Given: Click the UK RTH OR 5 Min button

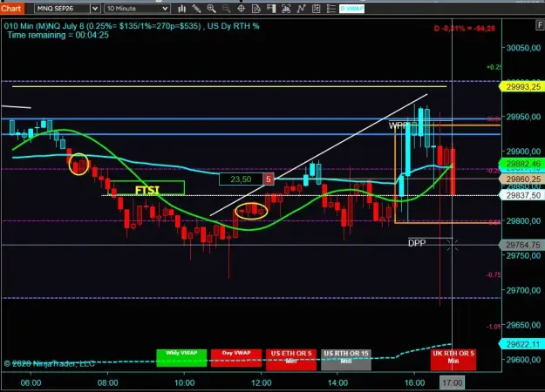Looking at the screenshot, I should (x=453, y=360).
